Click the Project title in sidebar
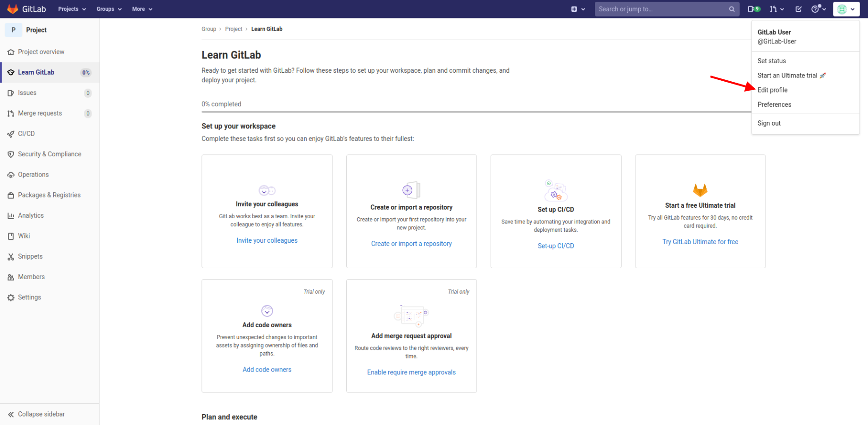 click(36, 30)
